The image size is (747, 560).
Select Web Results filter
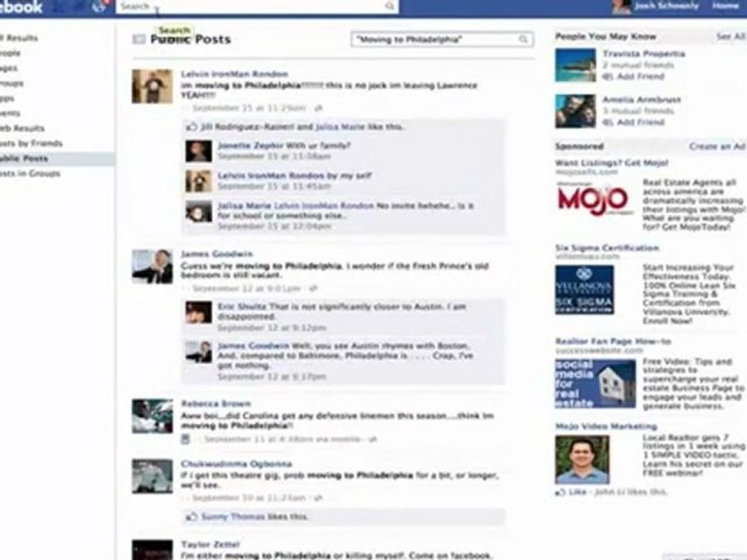tap(23, 128)
